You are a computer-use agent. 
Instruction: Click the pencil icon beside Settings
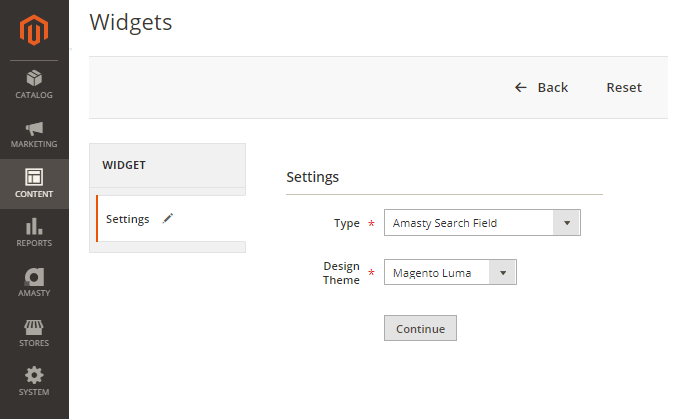click(x=168, y=218)
